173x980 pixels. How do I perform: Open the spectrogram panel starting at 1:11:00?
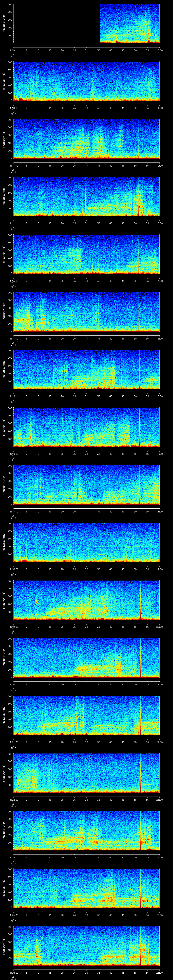coord(86,139)
